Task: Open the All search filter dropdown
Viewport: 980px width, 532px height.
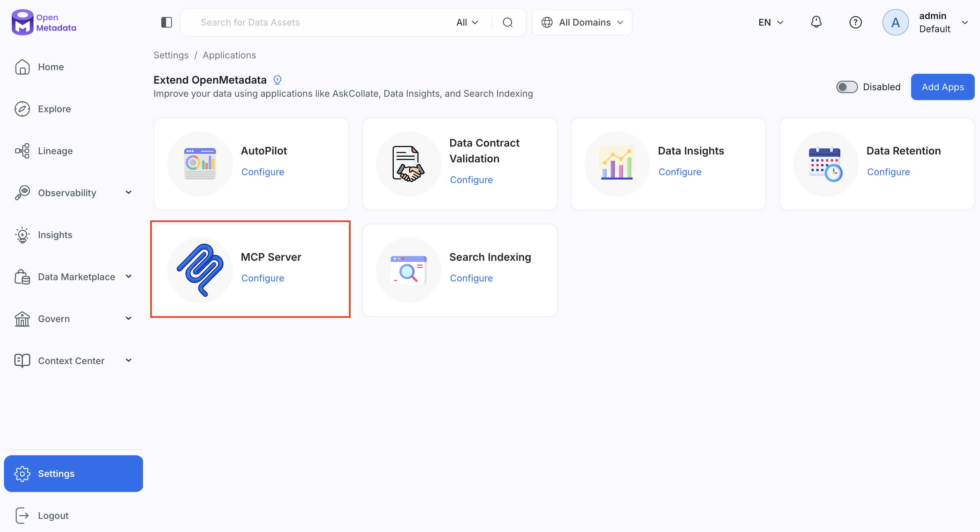Action: tap(467, 22)
